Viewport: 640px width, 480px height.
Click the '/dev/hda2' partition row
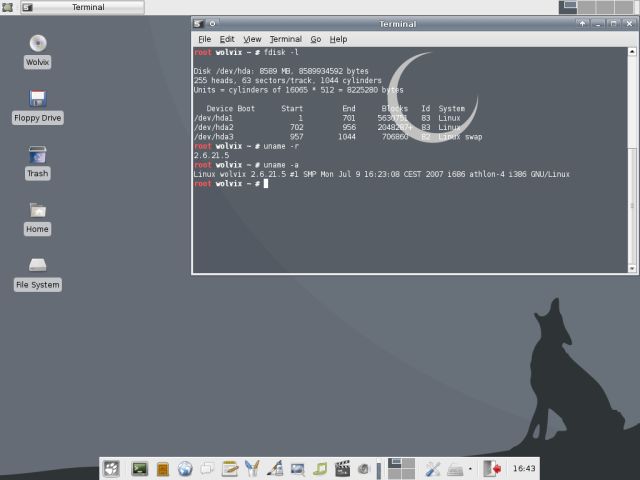coord(327,127)
